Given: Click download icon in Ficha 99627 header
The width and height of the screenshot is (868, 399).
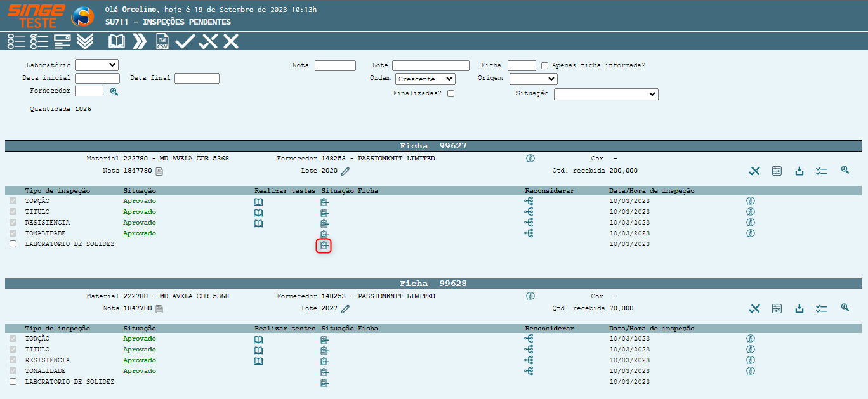Looking at the screenshot, I should tap(799, 171).
